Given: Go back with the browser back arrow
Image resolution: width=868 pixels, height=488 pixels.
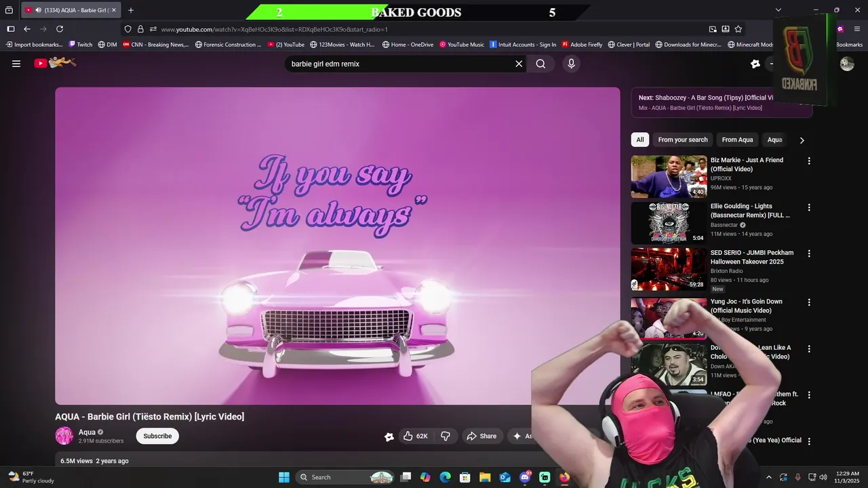Looking at the screenshot, I should (x=27, y=29).
